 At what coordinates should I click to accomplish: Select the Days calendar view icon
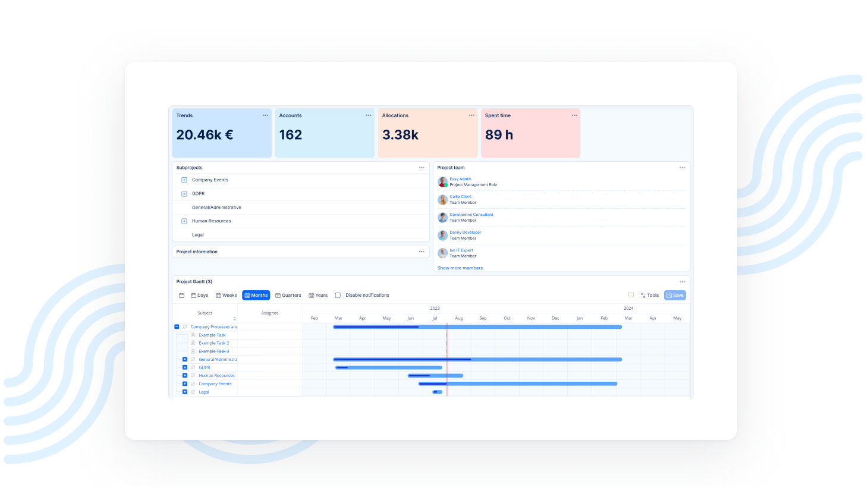click(x=193, y=296)
